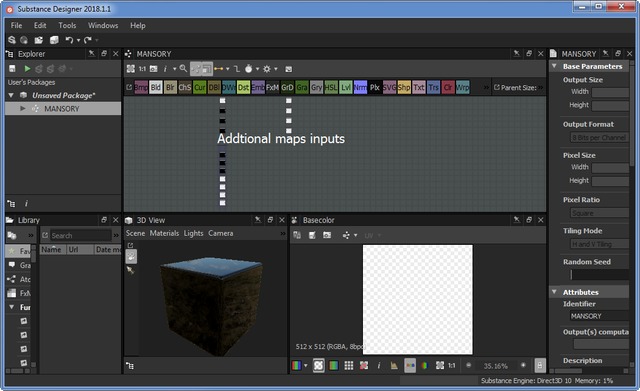
Task: Toggle the selected light-bulb tool in 3D View
Action: coord(131,257)
